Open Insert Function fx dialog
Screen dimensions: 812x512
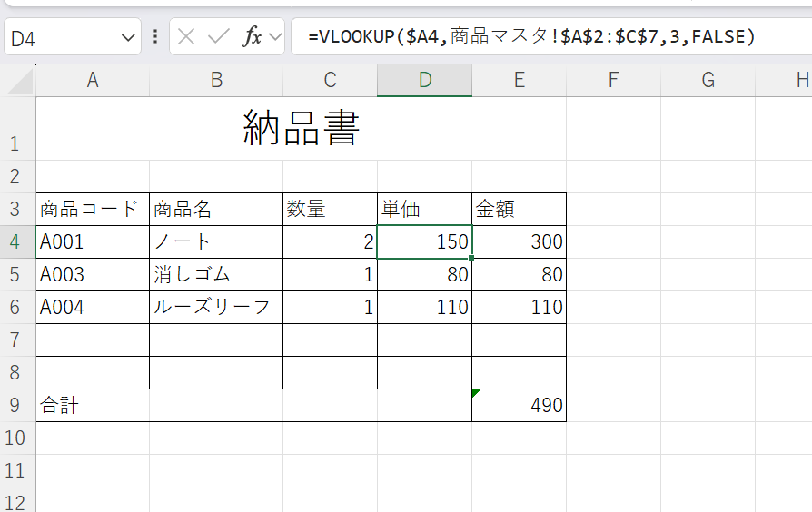point(252,36)
